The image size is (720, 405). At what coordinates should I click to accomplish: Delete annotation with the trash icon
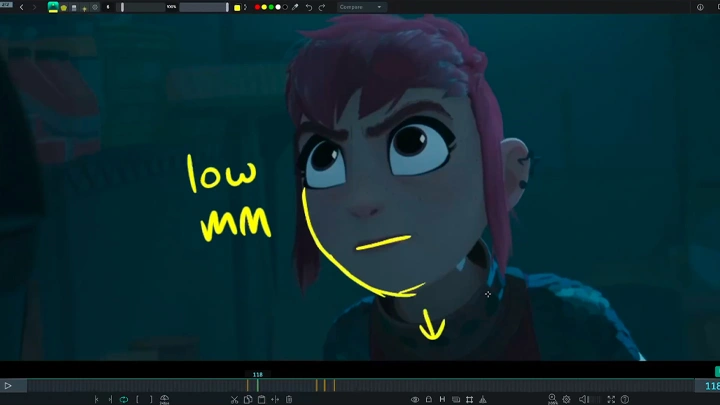tap(289, 399)
